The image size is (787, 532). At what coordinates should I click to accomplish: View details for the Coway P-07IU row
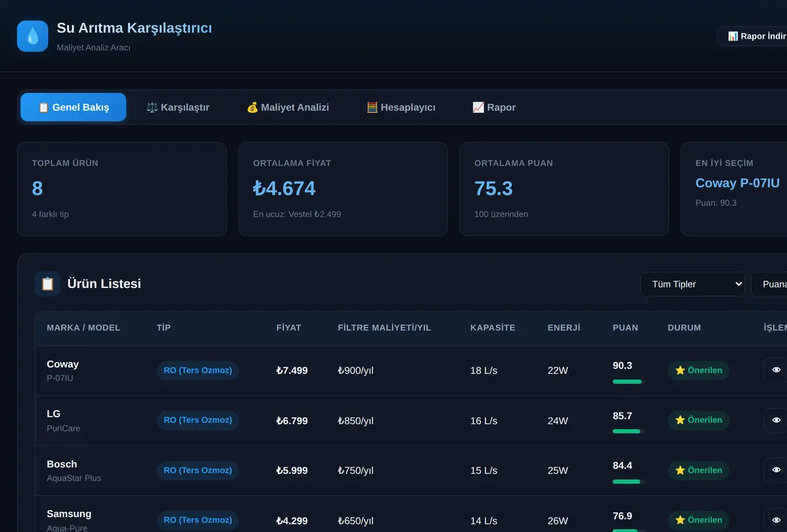pyautogui.click(x=776, y=370)
